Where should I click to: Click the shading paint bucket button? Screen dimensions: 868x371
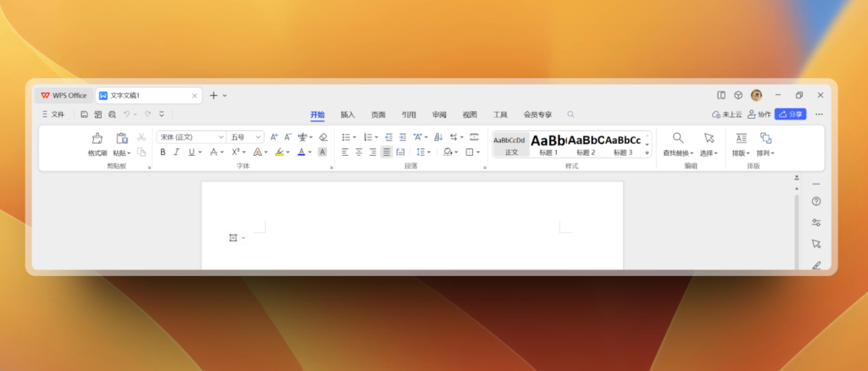(x=448, y=152)
